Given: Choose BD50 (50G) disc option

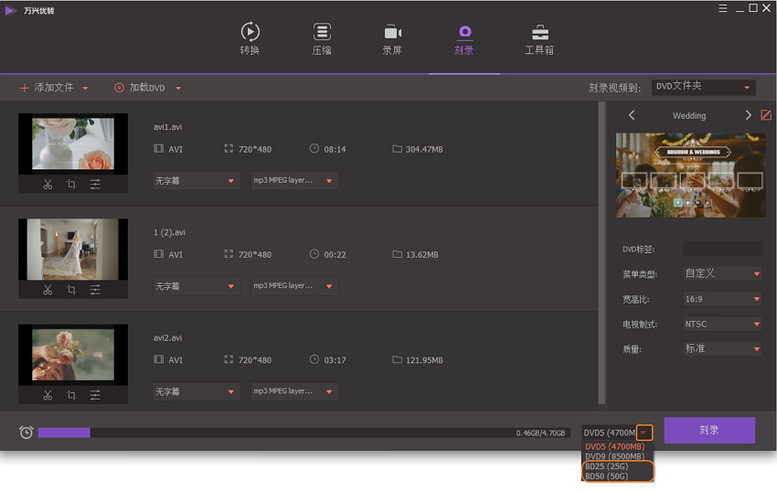Looking at the screenshot, I should pos(607,476).
